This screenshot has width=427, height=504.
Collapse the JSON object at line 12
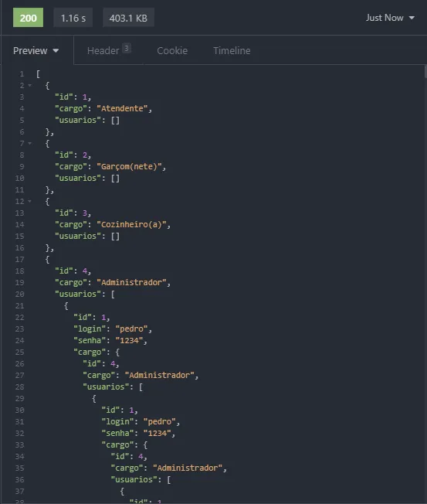pos(30,201)
